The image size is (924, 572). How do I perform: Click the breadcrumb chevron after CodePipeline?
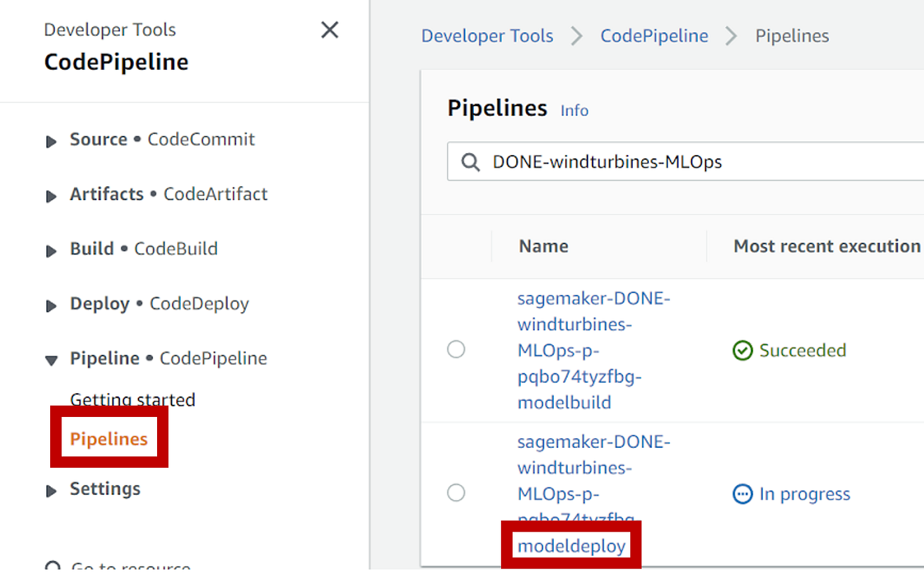click(730, 36)
